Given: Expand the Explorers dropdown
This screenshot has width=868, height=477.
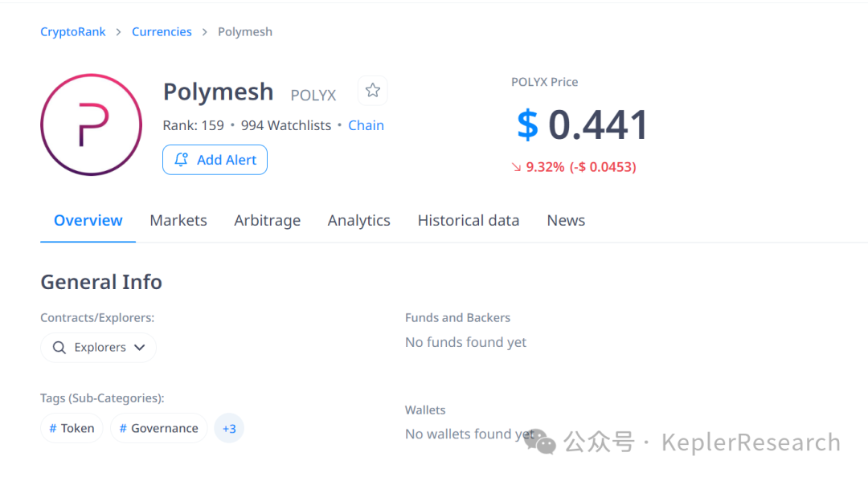Looking at the screenshot, I should click(x=98, y=347).
